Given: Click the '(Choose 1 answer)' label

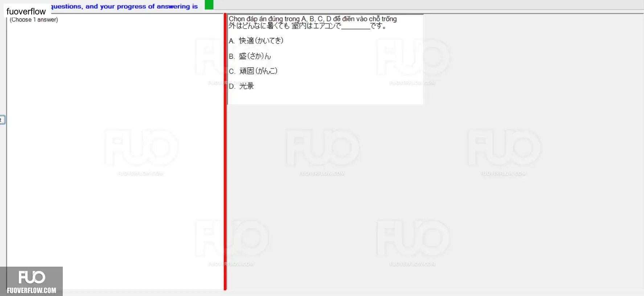Looking at the screenshot, I should pos(34,20).
